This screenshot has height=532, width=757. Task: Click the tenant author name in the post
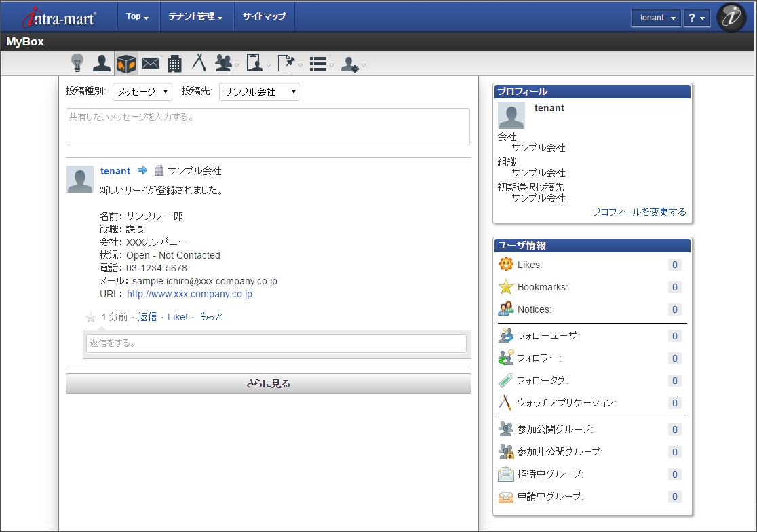115,171
